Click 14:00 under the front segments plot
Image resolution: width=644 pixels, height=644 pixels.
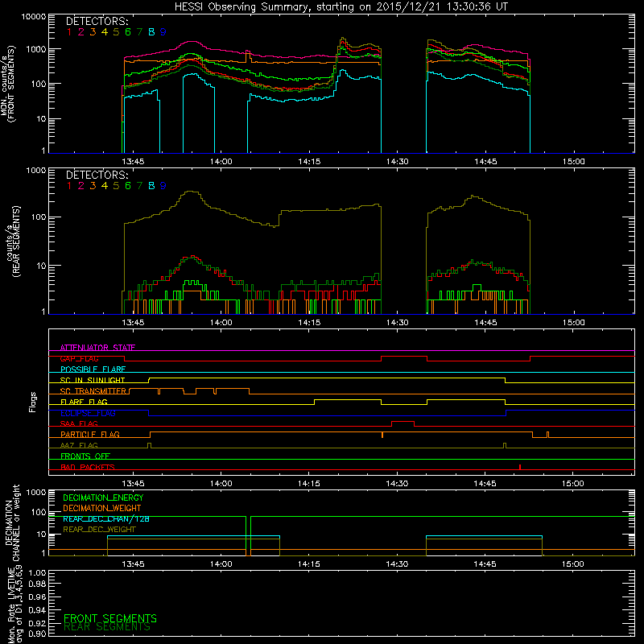221,162
